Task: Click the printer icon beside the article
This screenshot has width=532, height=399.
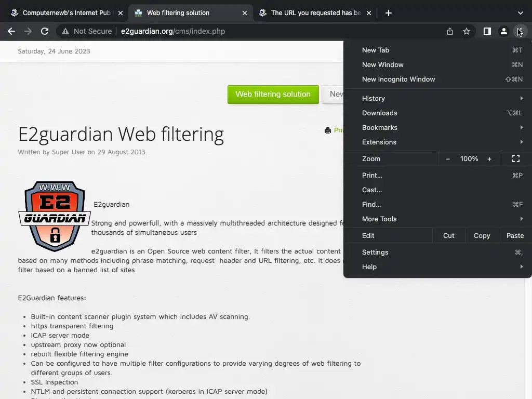Action: (x=328, y=130)
